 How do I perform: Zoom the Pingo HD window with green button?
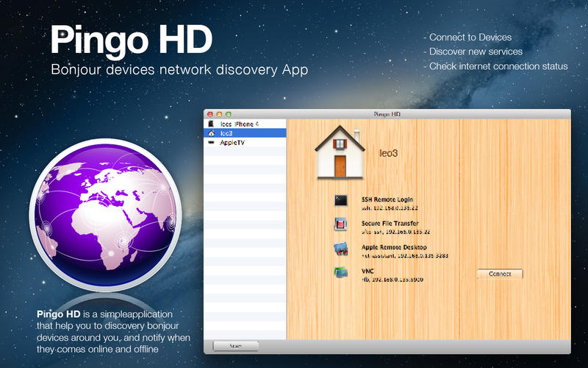pyautogui.click(x=229, y=114)
